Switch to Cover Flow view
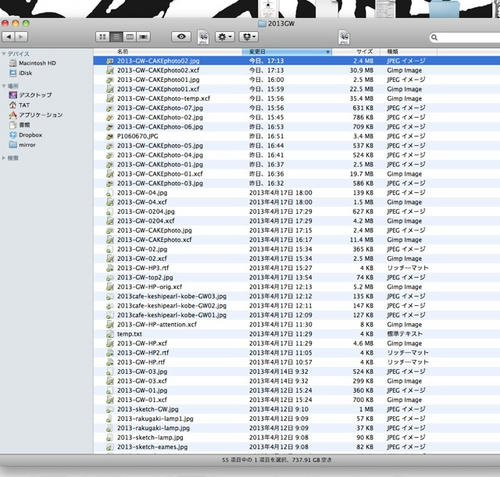Screen dimensions: 500x477 click(143, 37)
